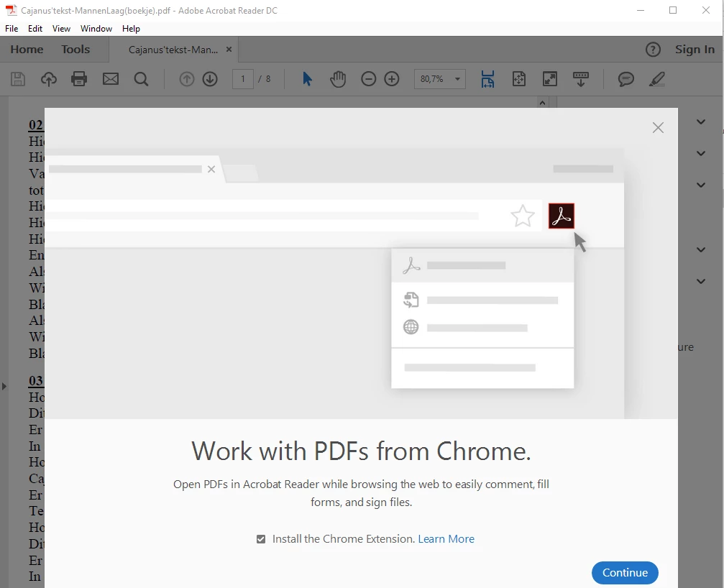Expand the fourth right panel chevron
Viewport: 724px width, 588px height.
click(701, 249)
